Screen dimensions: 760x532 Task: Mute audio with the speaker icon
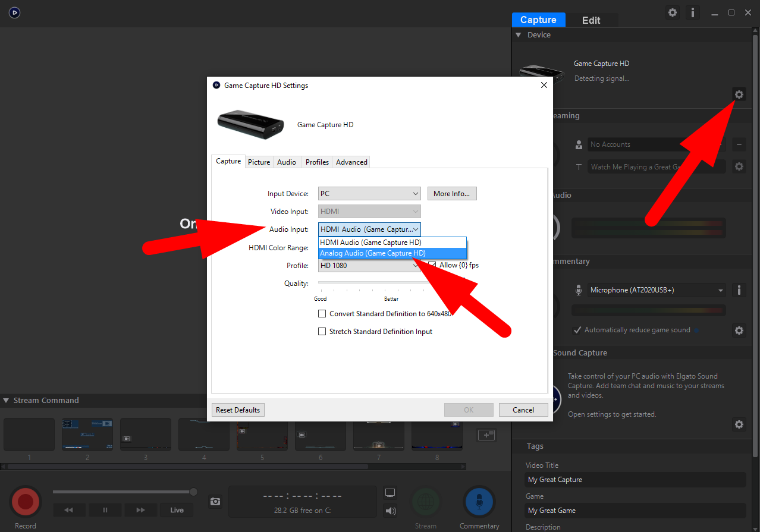pyautogui.click(x=390, y=510)
